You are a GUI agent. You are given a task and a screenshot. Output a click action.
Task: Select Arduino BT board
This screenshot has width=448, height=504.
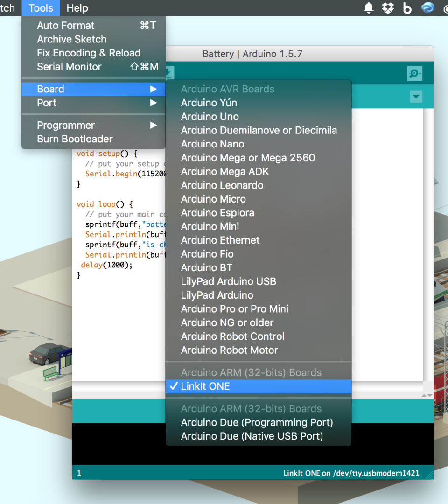(259, 268)
